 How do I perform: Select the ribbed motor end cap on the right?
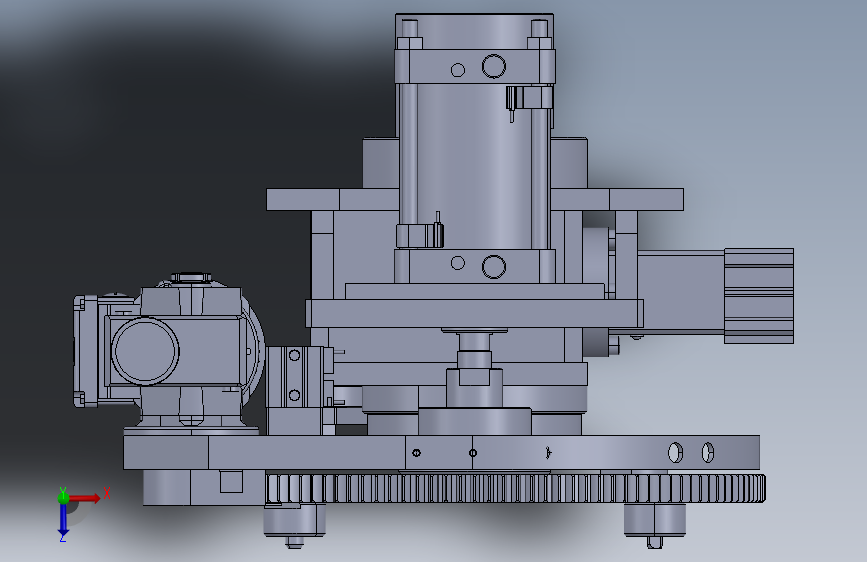[759, 295]
